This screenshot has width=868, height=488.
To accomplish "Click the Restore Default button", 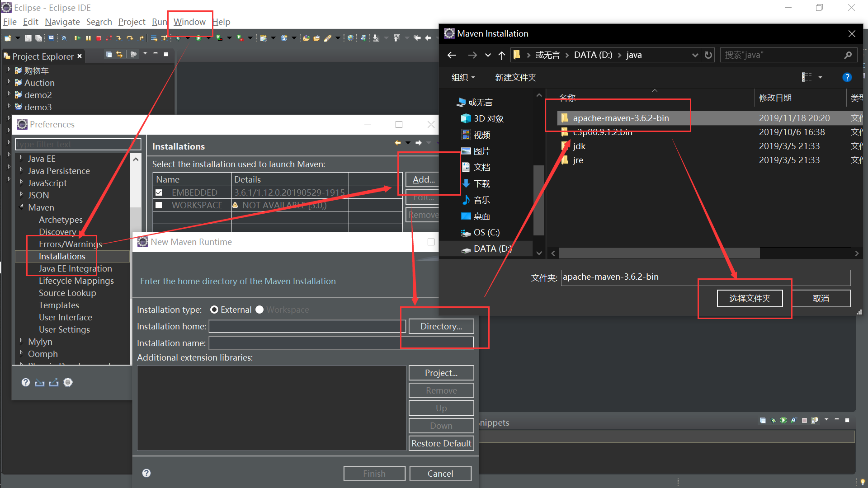I will pyautogui.click(x=441, y=443).
